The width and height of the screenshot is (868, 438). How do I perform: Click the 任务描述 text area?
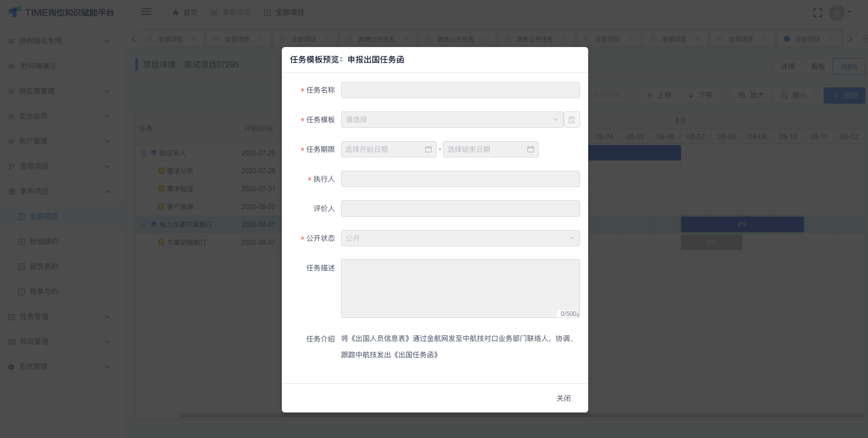click(460, 289)
